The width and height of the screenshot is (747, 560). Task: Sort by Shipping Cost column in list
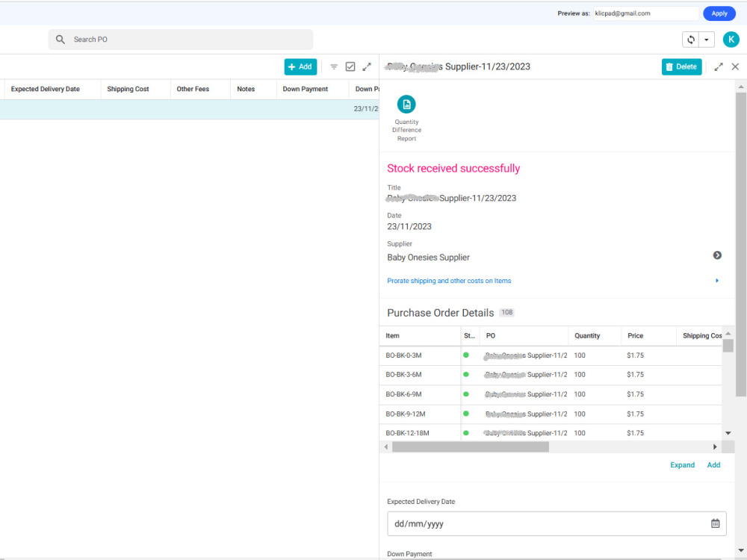(x=128, y=89)
